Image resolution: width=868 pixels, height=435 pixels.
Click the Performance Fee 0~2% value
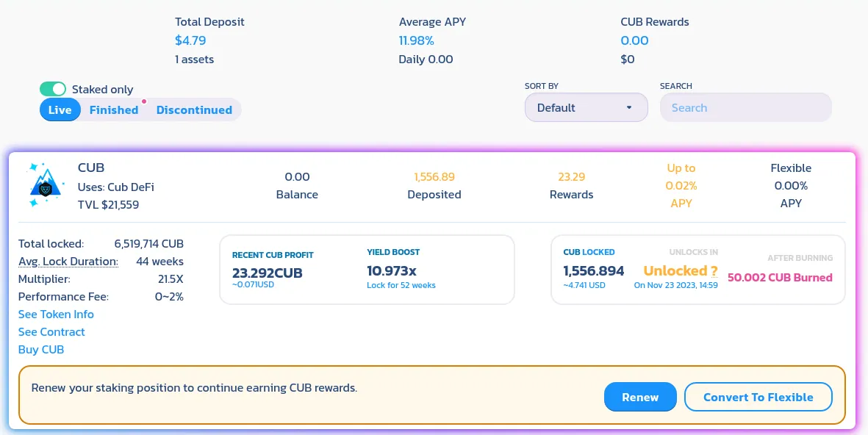point(169,297)
